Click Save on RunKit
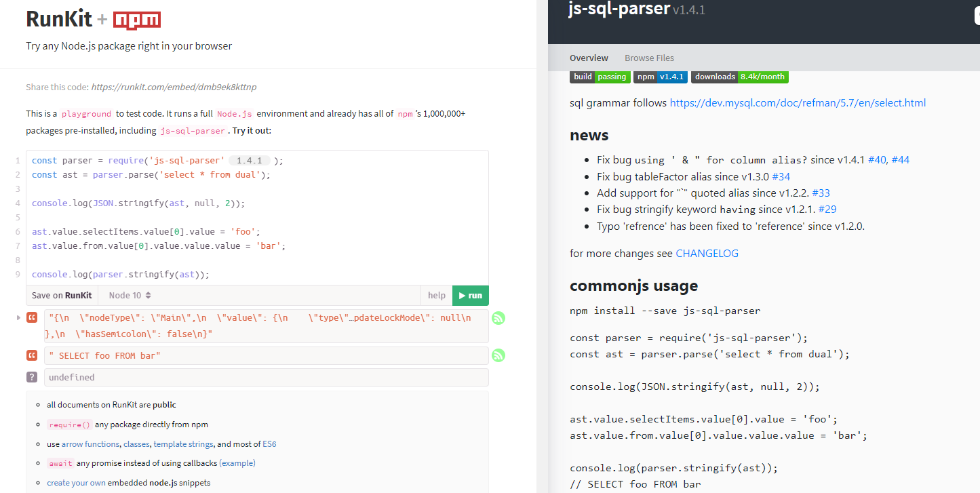Image resolution: width=980 pixels, height=493 pixels. [62, 295]
